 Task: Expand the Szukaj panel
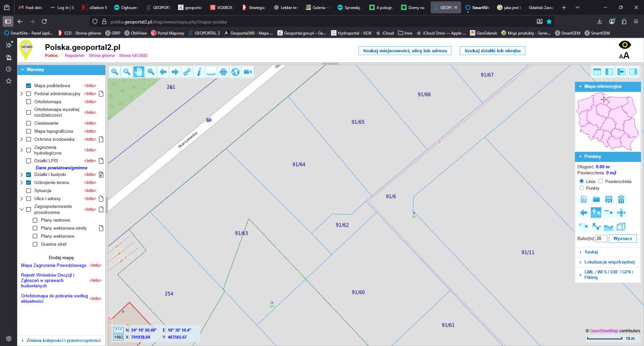coord(608,252)
